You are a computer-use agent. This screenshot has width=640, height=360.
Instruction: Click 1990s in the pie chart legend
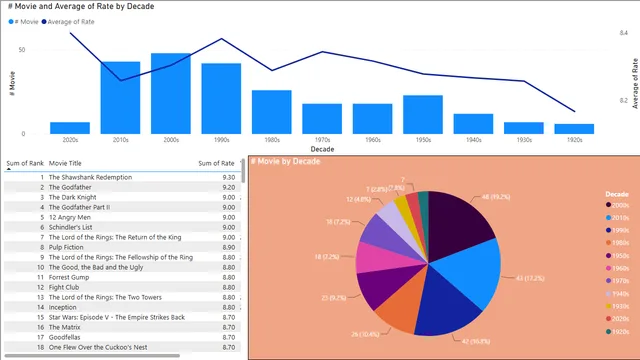click(618, 230)
